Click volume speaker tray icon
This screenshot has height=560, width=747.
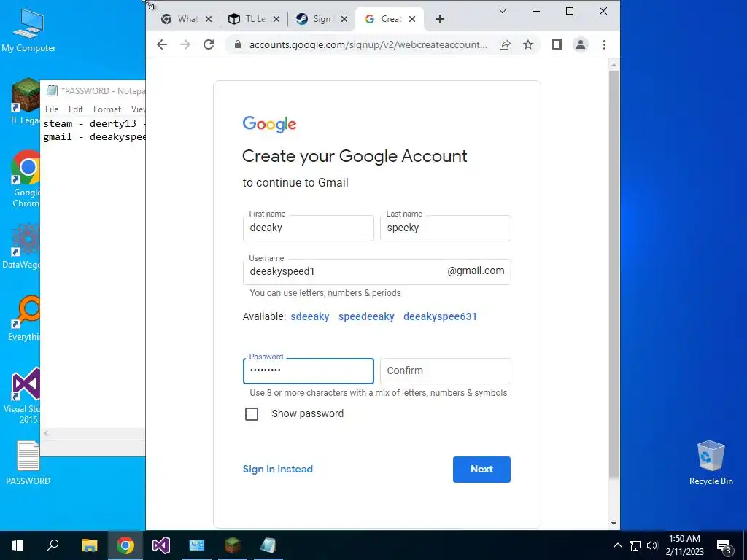coord(652,545)
